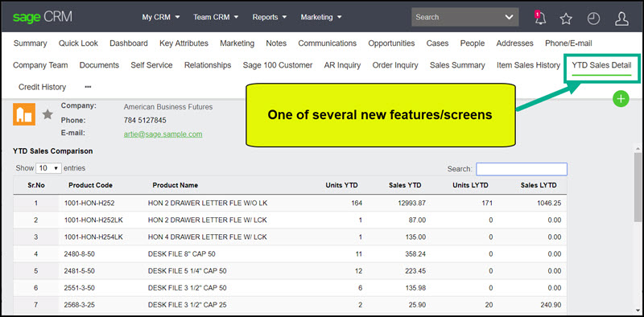
Task: Select product code 2551-3-50 cell
Action: click(79, 288)
